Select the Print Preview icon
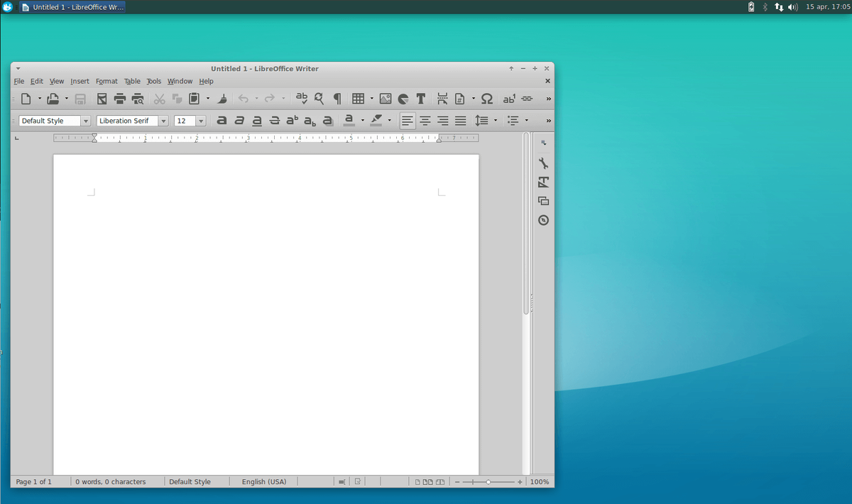Screen dimensions: 852x504 [138, 98]
